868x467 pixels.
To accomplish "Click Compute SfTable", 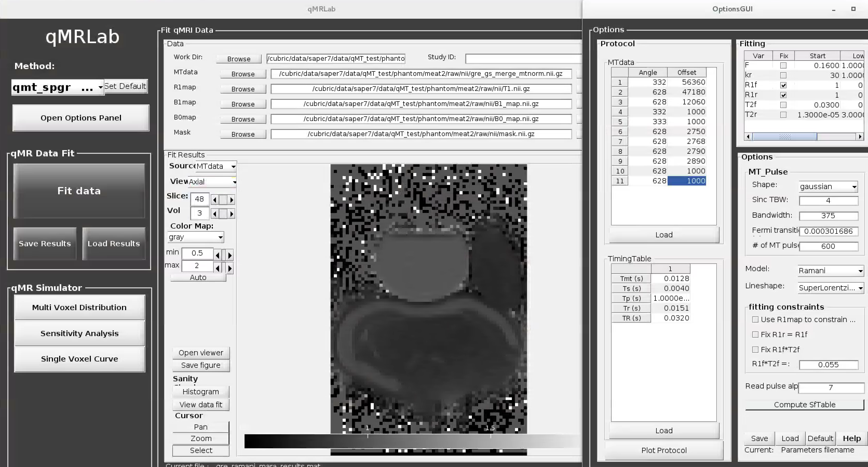I will point(804,405).
